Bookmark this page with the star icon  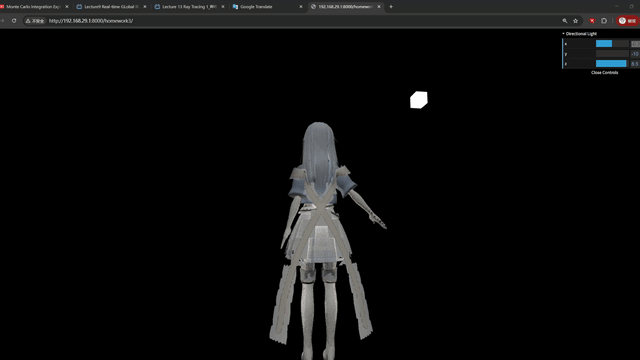click(576, 21)
